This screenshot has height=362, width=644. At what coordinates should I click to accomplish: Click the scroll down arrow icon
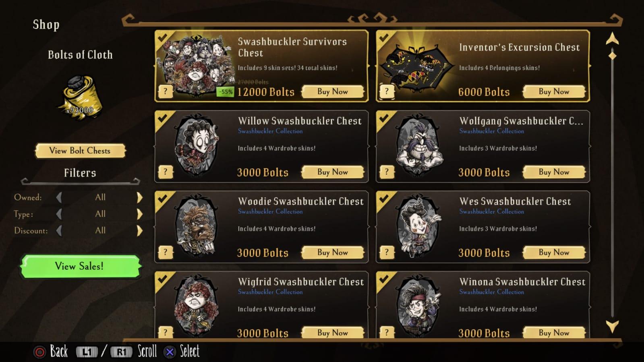pyautogui.click(x=612, y=326)
